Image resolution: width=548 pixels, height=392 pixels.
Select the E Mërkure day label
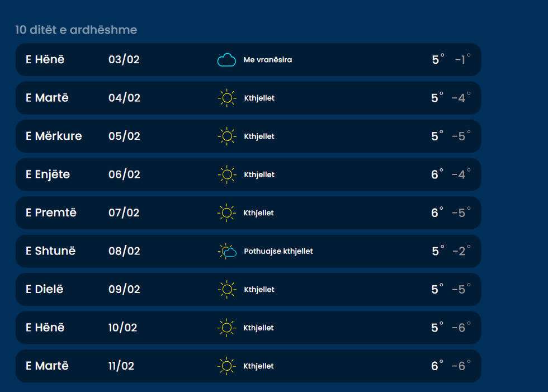pyautogui.click(x=54, y=136)
